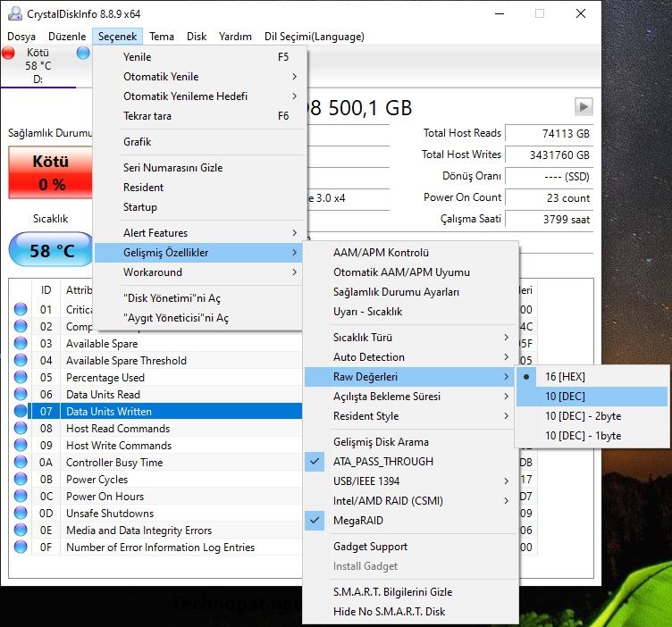Click status orb for Percentage Used
Screen dimensions: 672x627
21,377
